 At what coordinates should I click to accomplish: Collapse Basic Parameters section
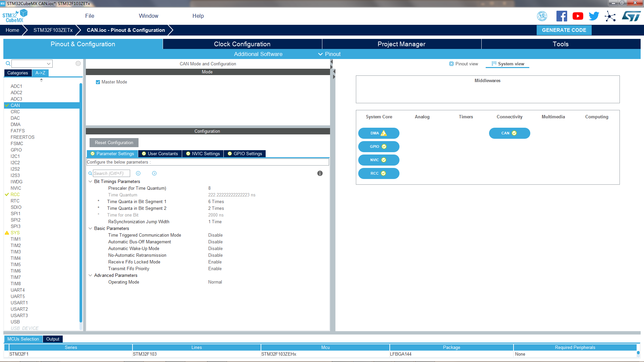[x=90, y=228]
